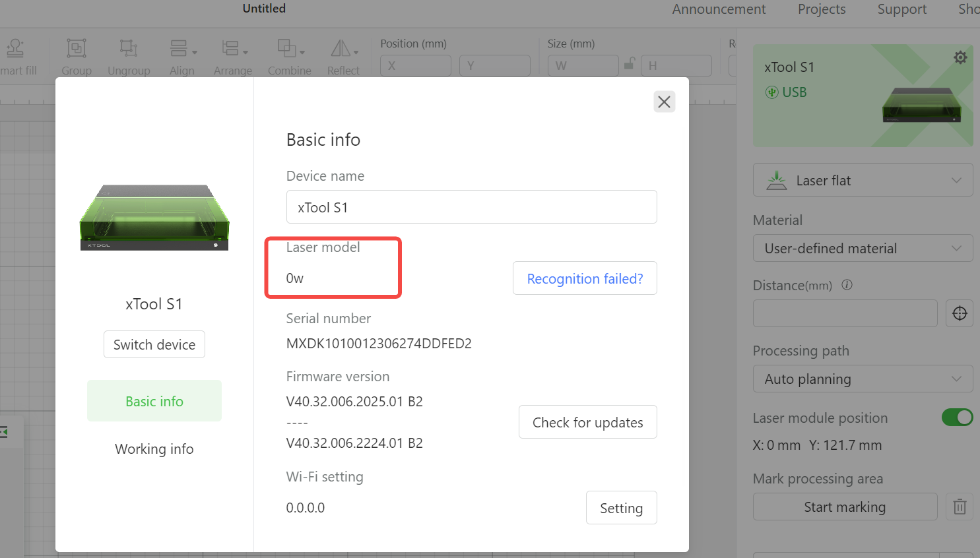980x558 pixels.
Task: Open the Projects menu
Action: click(822, 9)
